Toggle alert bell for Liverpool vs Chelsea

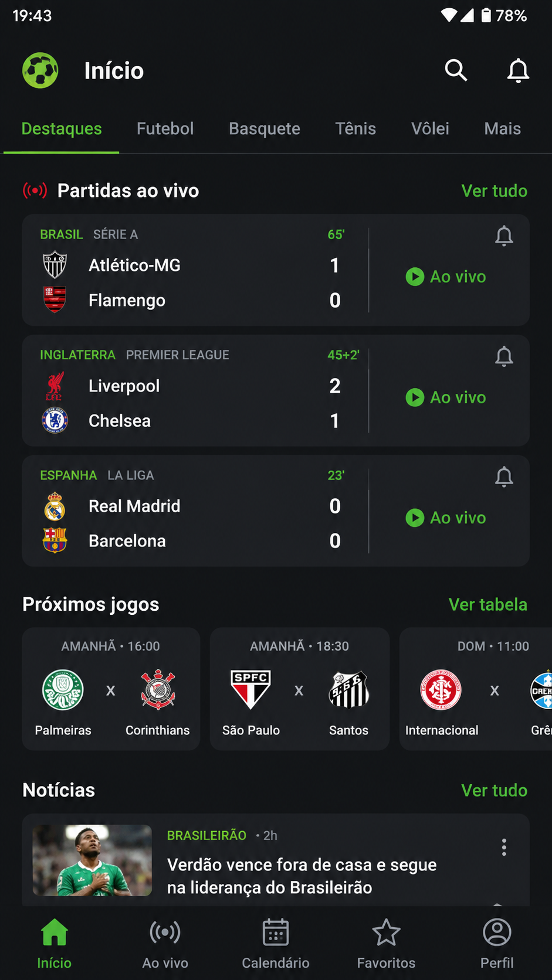(x=504, y=356)
